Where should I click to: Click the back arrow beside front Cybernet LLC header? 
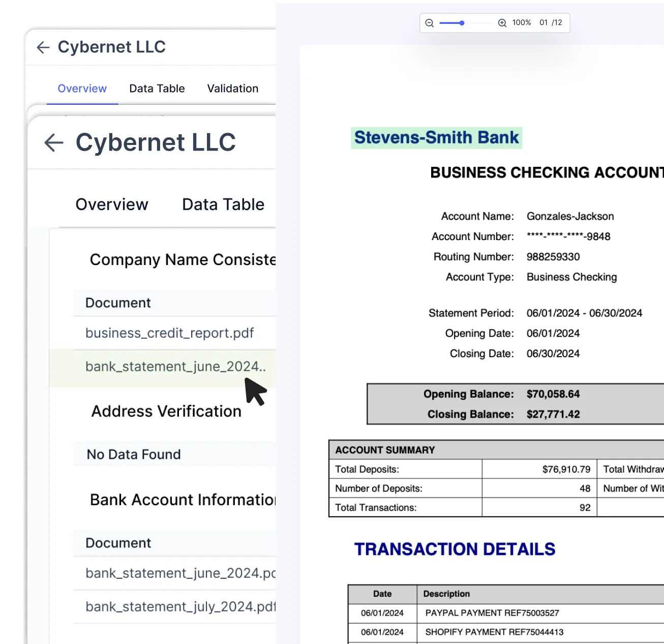pyautogui.click(x=53, y=143)
